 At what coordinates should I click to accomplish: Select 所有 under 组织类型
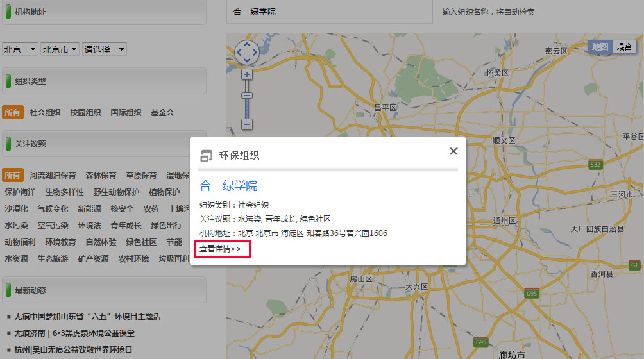(x=13, y=113)
